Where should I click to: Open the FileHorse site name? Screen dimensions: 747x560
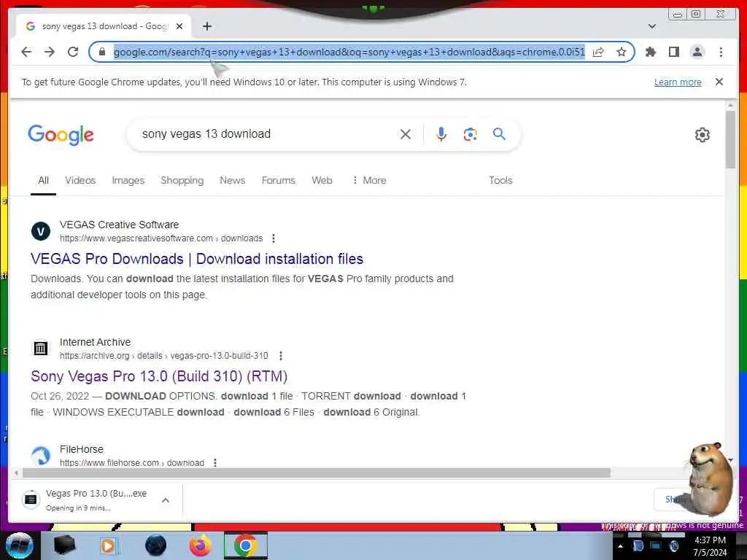pos(82,449)
